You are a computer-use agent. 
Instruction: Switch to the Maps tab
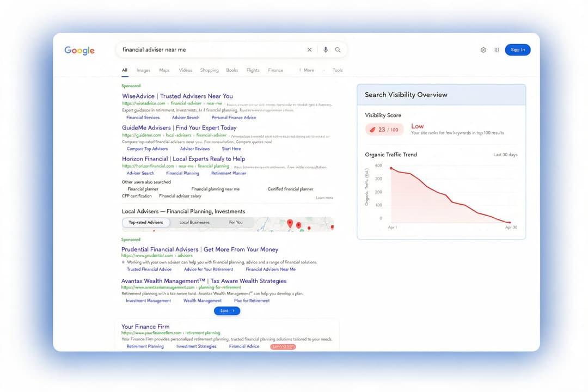164,70
